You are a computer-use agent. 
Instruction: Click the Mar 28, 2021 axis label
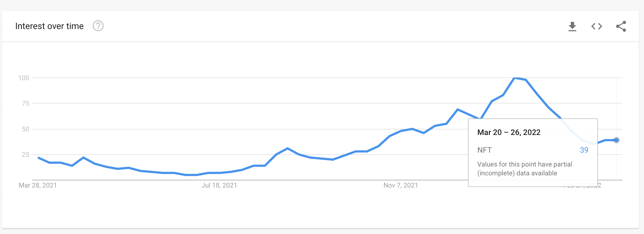point(38,185)
